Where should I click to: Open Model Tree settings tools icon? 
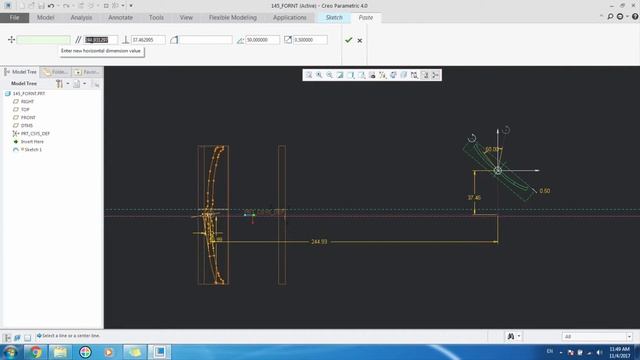tap(60, 84)
